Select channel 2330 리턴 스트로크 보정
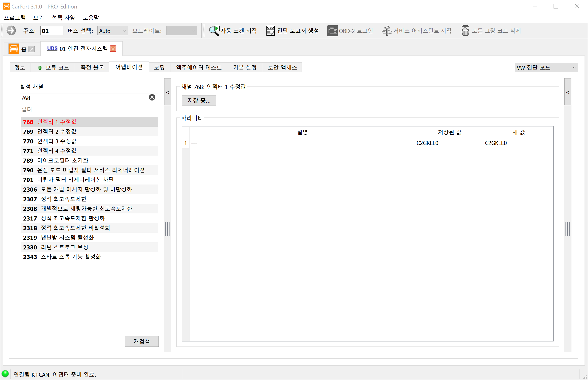 pyautogui.click(x=89, y=247)
